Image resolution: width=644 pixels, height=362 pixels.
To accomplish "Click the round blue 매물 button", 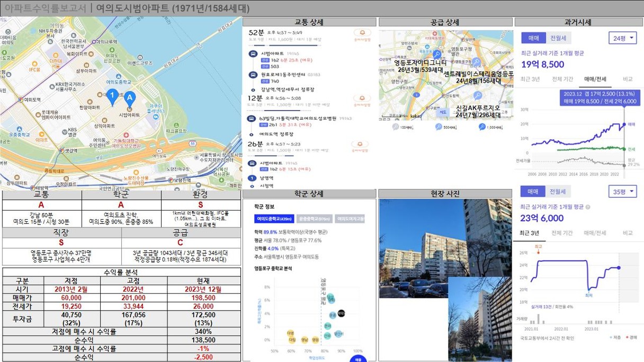I will 359,358.
